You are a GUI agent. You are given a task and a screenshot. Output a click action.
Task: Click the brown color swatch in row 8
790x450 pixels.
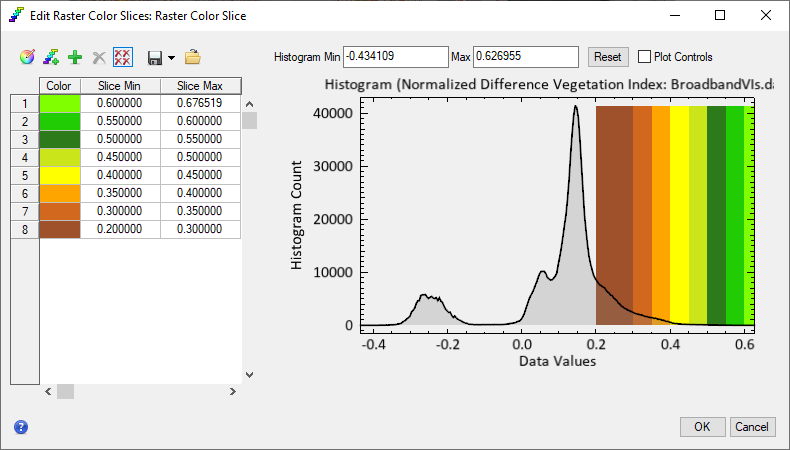59,229
